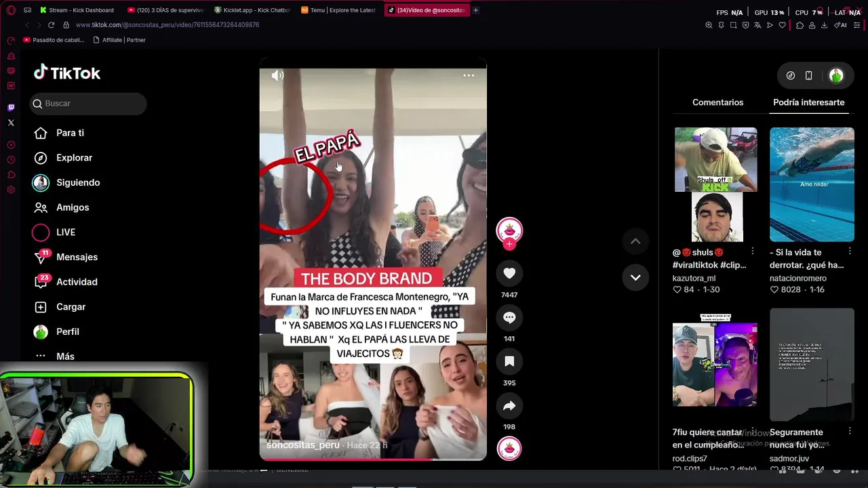Open X (Twitter) in browser sidebar
The height and width of the screenshot is (488, 868).
[x=11, y=123]
